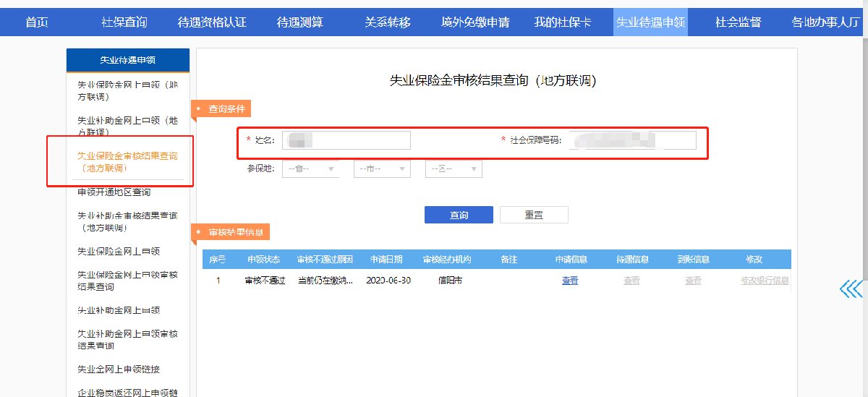Open 申领开通地区查询 in sidebar
Screen dimensions: 868x397
coord(114,192)
